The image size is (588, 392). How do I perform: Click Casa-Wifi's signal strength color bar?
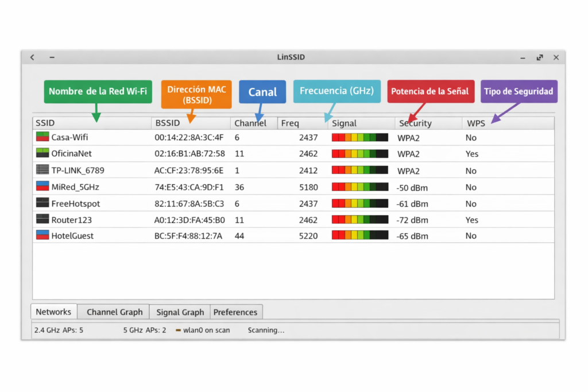[359, 137]
